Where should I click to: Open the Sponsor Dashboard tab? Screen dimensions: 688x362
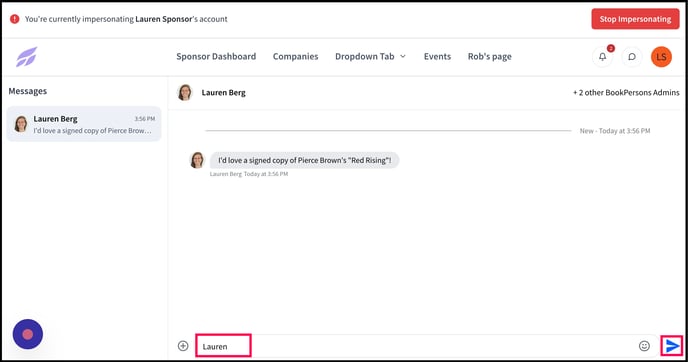tap(216, 56)
